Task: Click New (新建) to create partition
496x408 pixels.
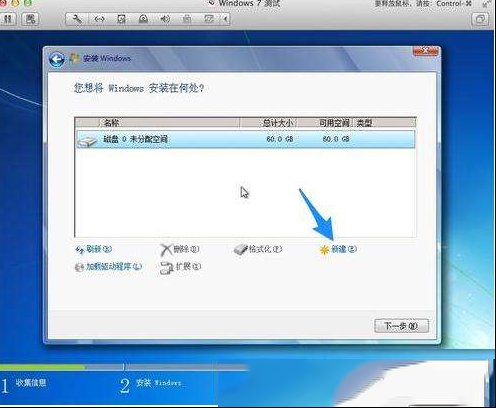Action: (x=338, y=249)
